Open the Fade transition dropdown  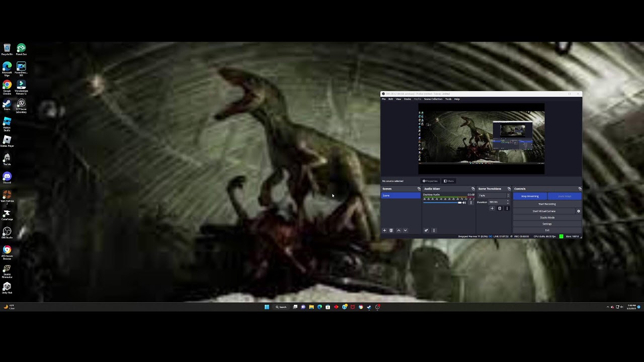click(x=494, y=196)
